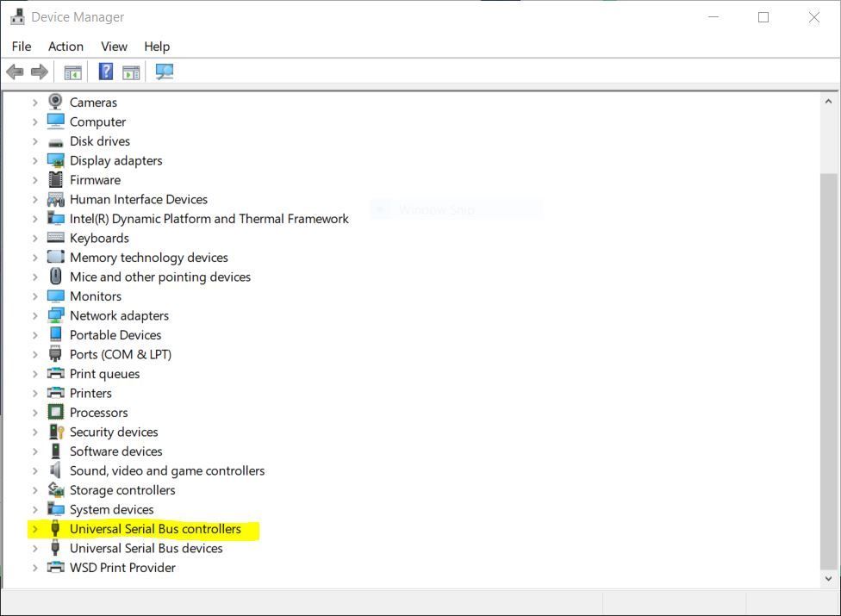The width and height of the screenshot is (841, 616).
Task: Click the Monitors category icon
Action: point(55,296)
